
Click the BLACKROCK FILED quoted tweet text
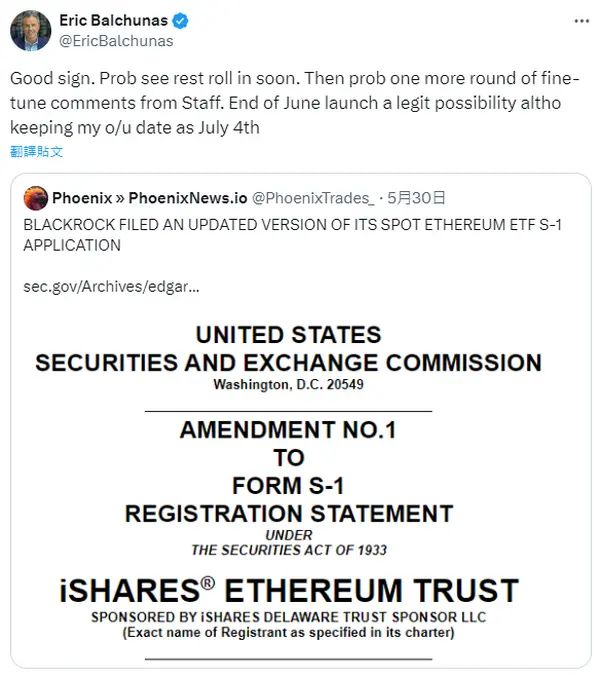pos(293,235)
